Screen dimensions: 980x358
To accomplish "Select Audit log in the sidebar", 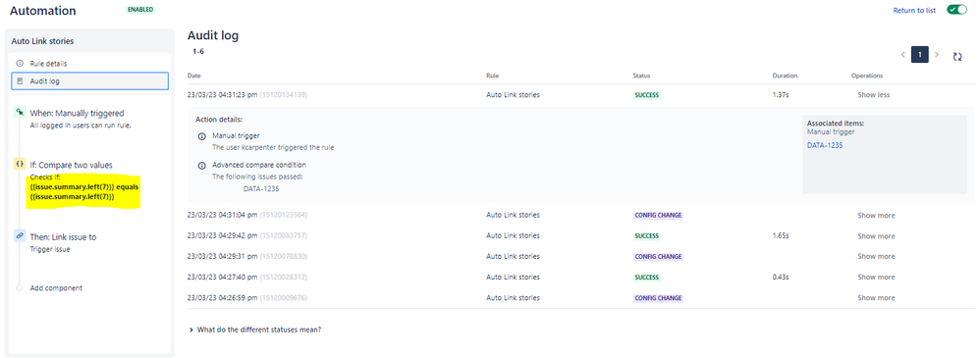I will click(90, 81).
